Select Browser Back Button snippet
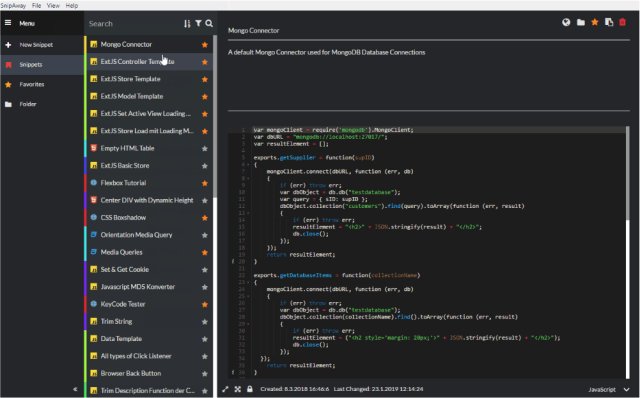Screen dimensions: 640x398 click(x=149, y=374)
